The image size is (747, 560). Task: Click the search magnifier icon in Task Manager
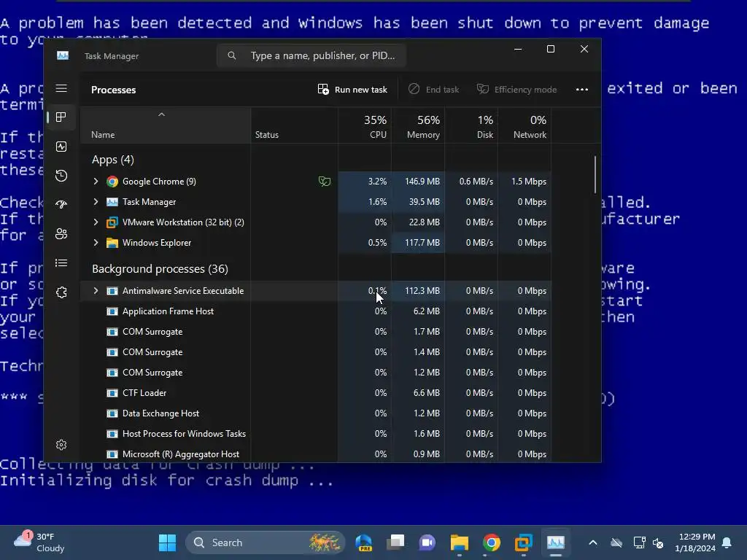[x=231, y=55]
